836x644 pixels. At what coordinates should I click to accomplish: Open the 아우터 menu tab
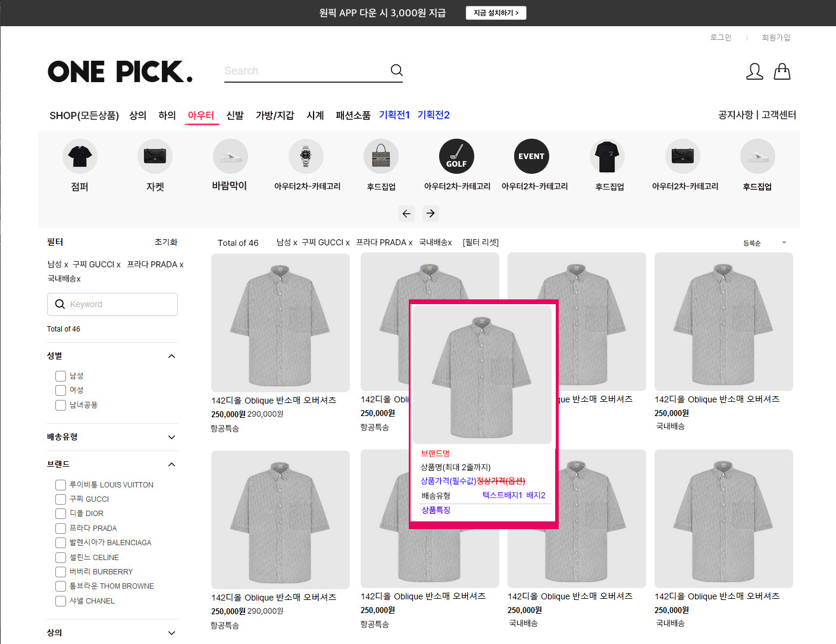[201, 115]
